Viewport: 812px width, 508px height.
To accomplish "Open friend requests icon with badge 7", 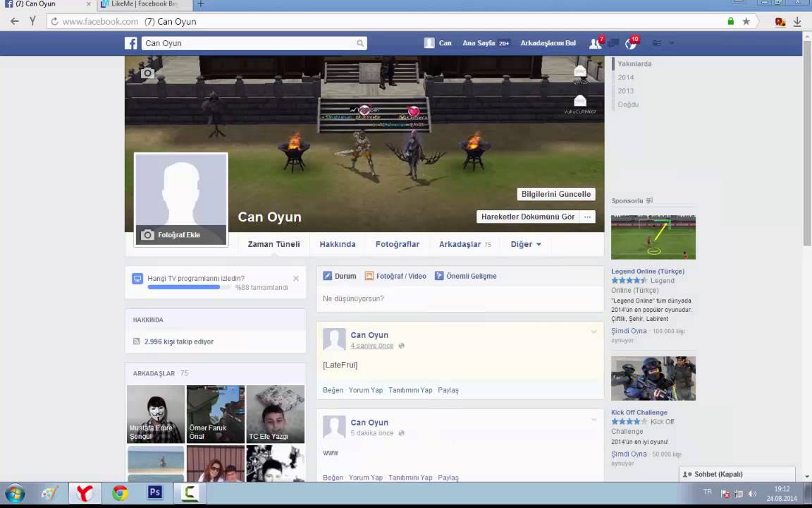I will 596,44.
